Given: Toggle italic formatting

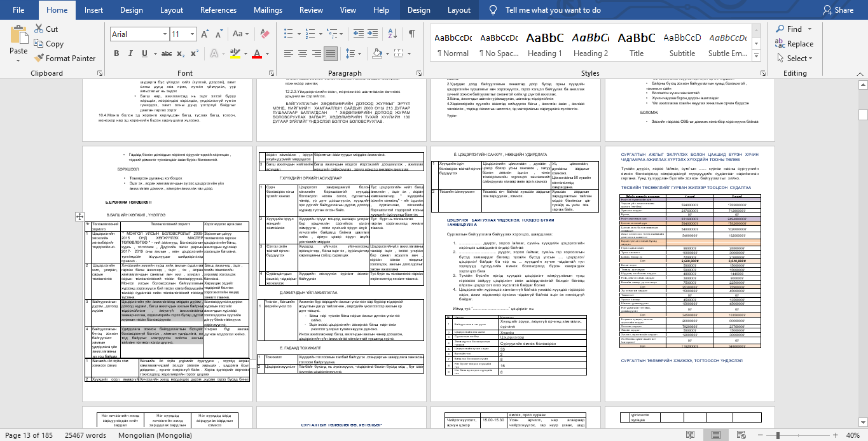Looking at the screenshot, I should click(132, 54).
